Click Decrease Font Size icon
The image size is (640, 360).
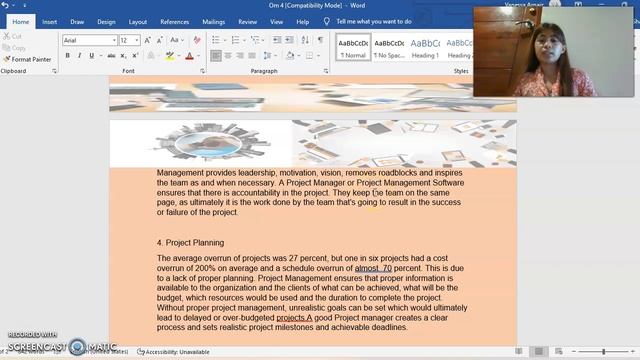click(160, 40)
